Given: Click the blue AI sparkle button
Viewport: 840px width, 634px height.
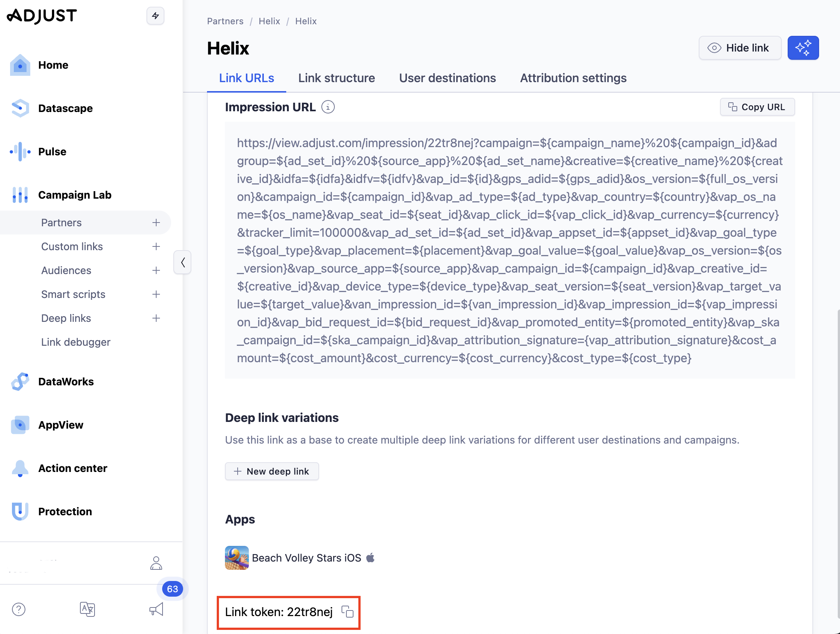Looking at the screenshot, I should click(x=803, y=48).
